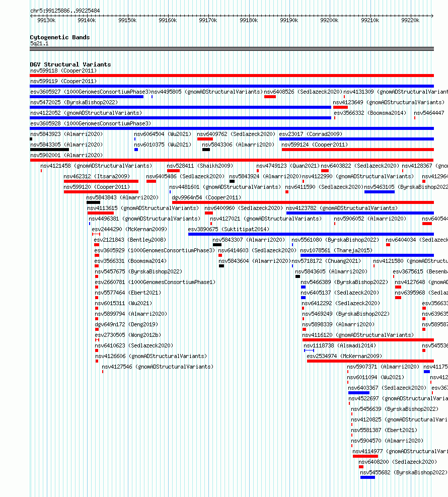The height and width of the screenshot is (497, 448).
Task: Click dgv649n172 (Deng2019) label
Action: coord(126,324)
